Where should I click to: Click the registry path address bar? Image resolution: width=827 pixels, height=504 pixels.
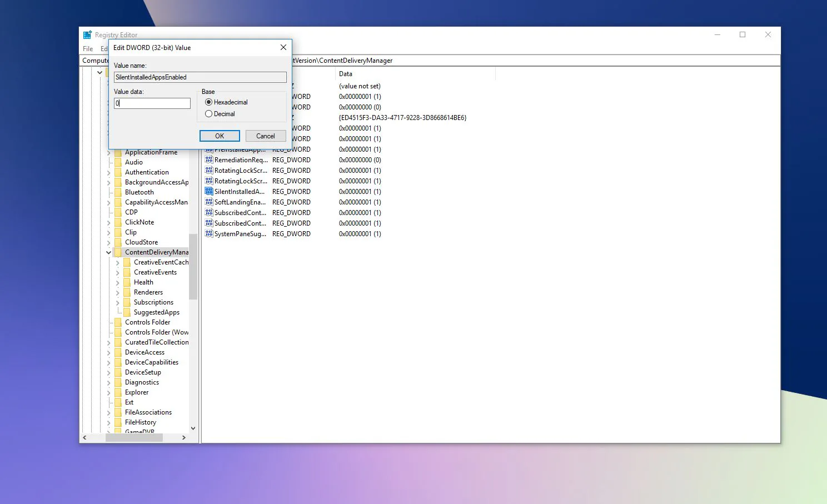(430, 61)
